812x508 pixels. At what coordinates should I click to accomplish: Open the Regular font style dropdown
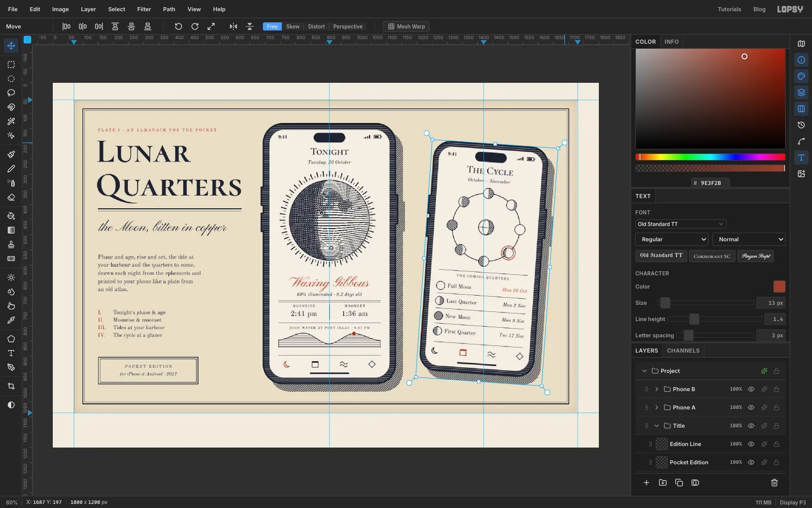tap(672, 239)
